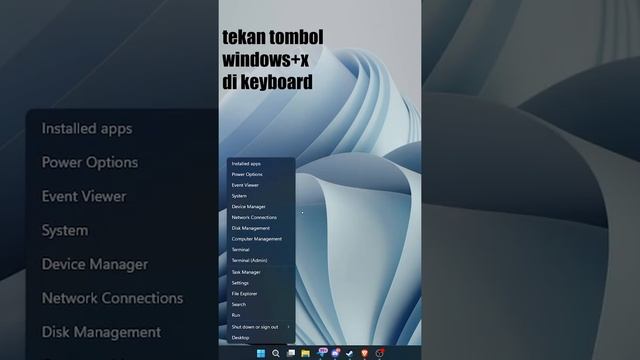Open the purple chat app taskbar icon
The image size is (640, 360).
coord(336,353)
